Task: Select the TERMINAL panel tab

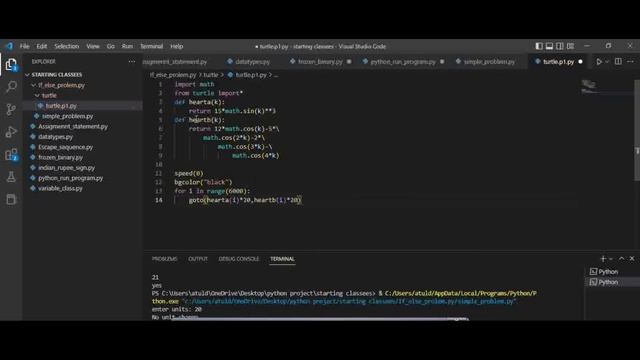Action: [282, 259]
